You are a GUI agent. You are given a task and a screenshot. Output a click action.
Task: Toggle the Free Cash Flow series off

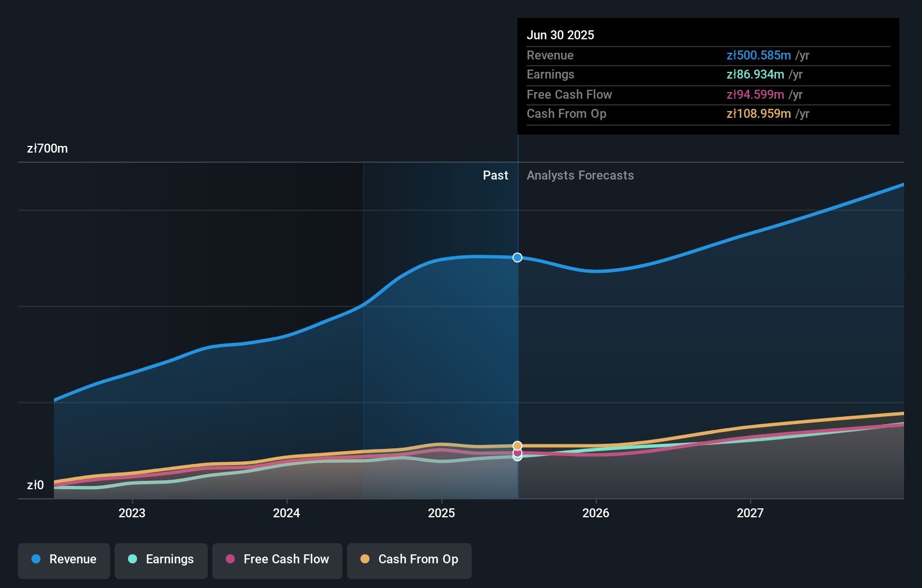coord(277,559)
